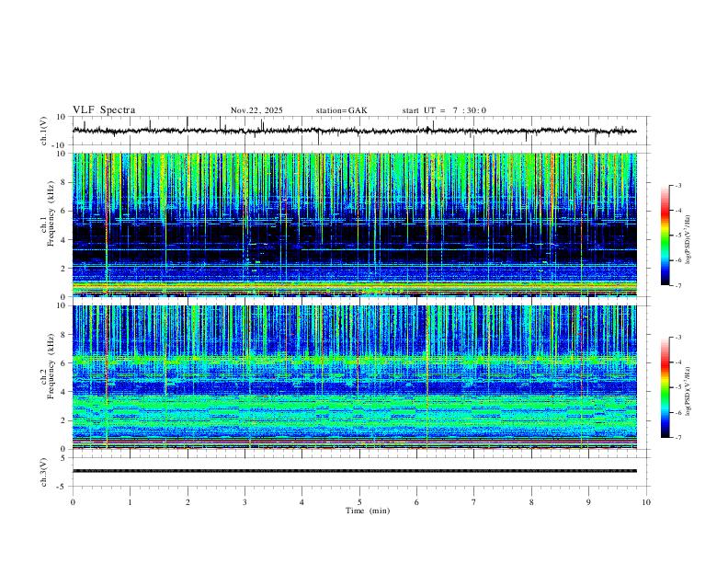Viewport: 728px width, 563px height.
Task: Click time axis tick label '7'
Action: (x=474, y=502)
